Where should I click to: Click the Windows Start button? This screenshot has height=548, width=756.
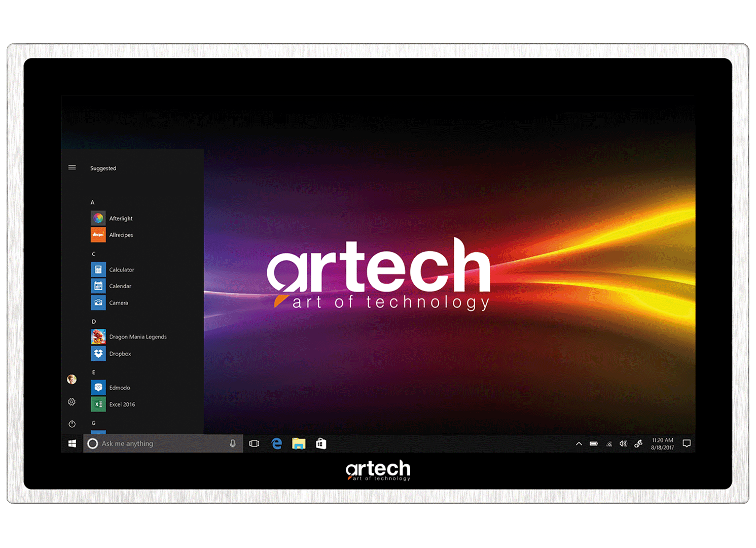click(x=72, y=444)
